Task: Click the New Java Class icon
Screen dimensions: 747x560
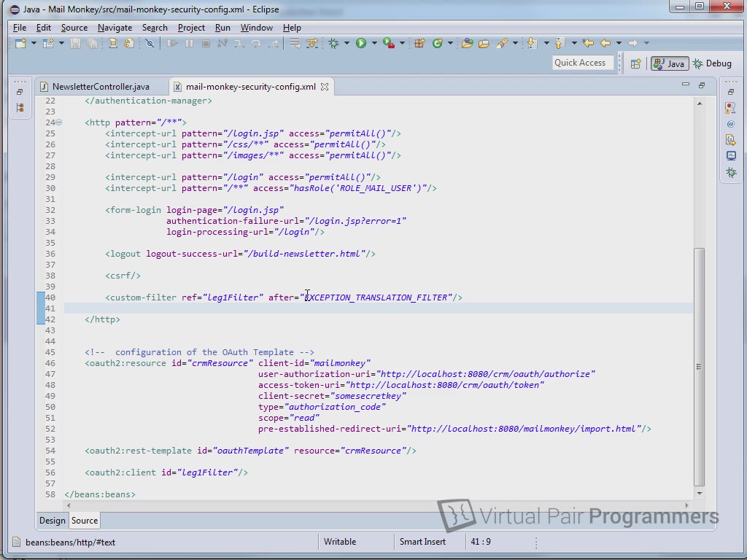Action: [x=437, y=43]
